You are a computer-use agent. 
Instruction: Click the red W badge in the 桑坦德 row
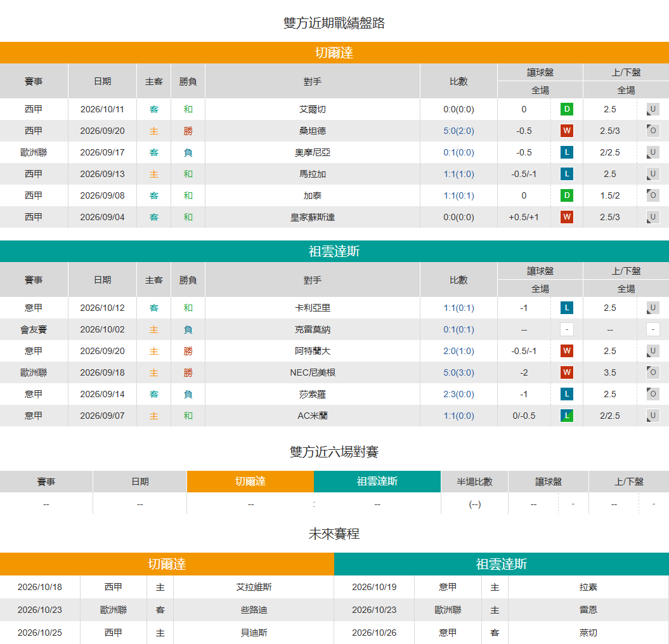coord(567,131)
